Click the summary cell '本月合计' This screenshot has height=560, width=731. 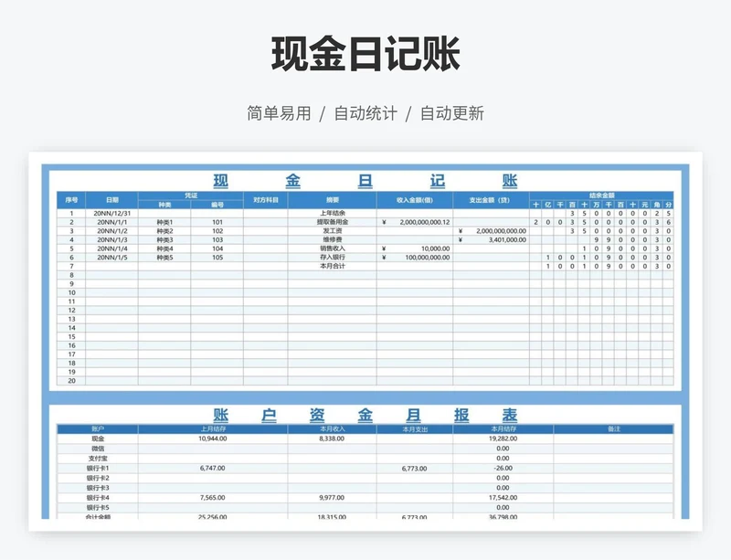(333, 266)
